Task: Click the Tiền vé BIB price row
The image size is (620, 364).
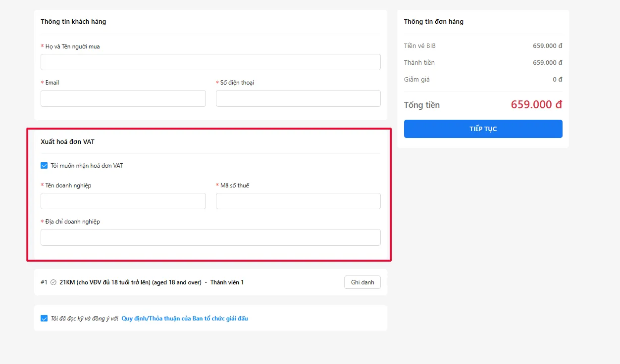Action: coord(483,46)
